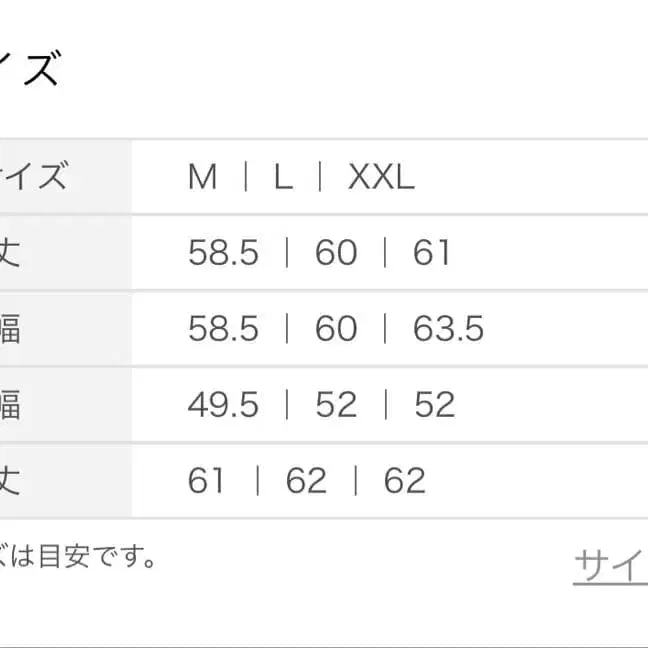Click size M in the size row
This screenshot has width=648, height=648.
point(203,178)
